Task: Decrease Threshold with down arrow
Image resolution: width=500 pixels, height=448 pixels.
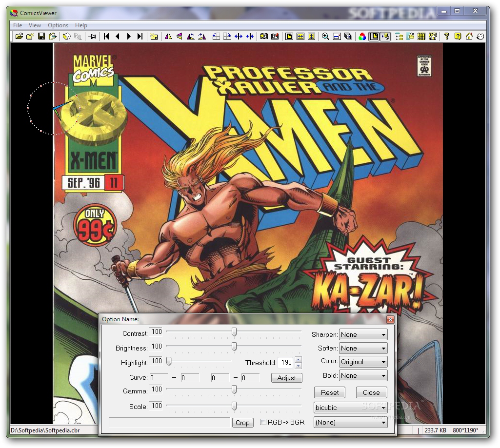Action: [298, 366]
